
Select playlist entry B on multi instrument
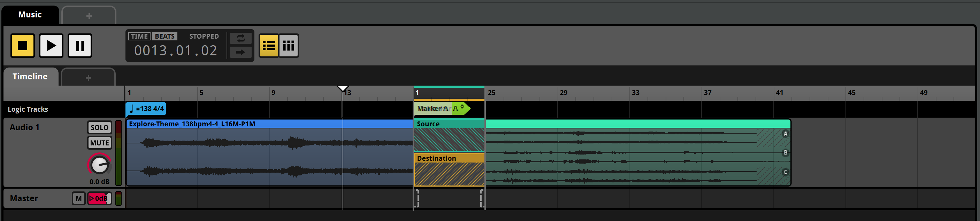coord(785,153)
